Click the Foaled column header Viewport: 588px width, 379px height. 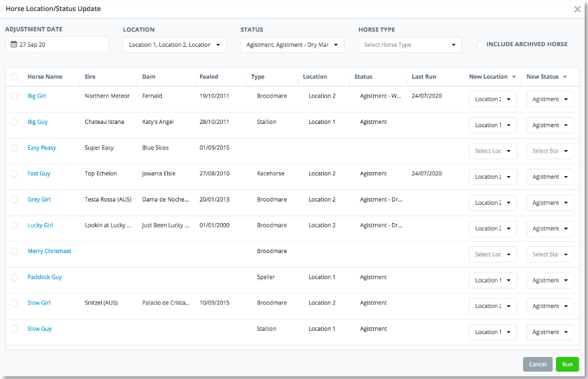coord(209,77)
